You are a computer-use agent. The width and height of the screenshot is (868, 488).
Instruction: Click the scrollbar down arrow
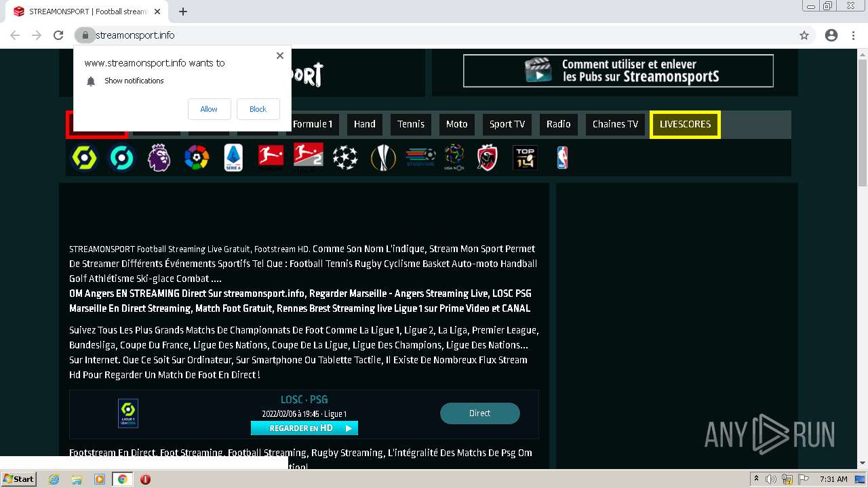click(863, 464)
